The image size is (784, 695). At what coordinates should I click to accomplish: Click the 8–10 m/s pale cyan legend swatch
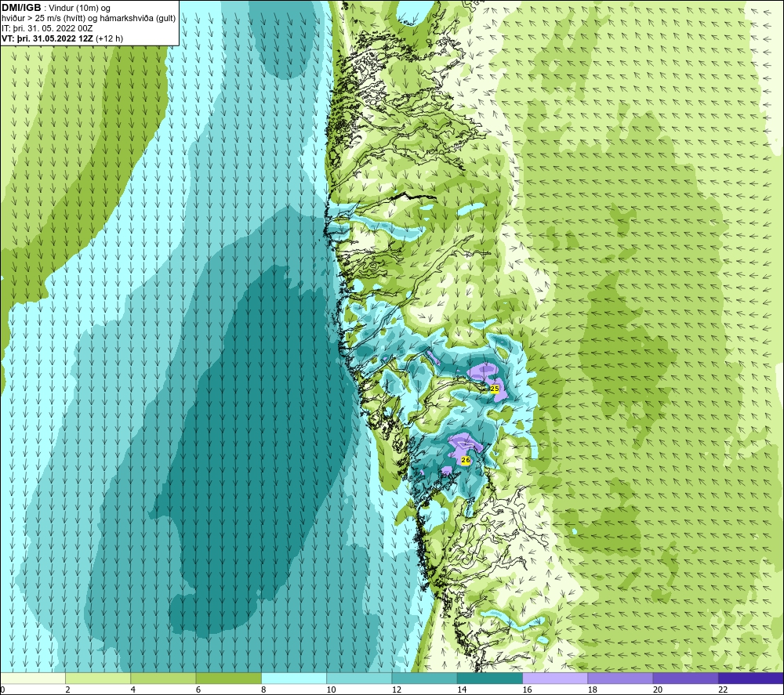point(294,679)
